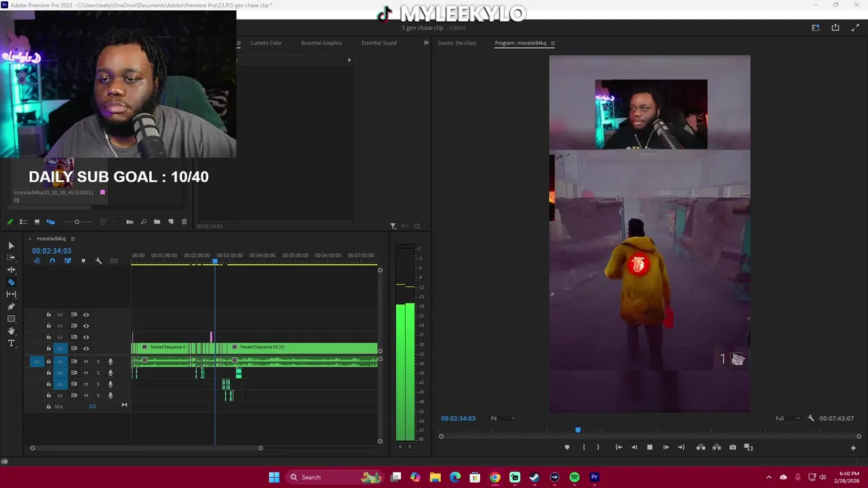Viewport: 868px width, 488px height.
Task: Click the project panel trash Clear icon
Action: pyautogui.click(x=184, y=222)
